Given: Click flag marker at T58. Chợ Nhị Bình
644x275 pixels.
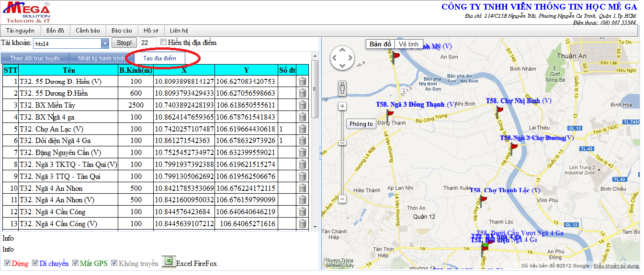Looking at the screenshot, I should point(499,111).
